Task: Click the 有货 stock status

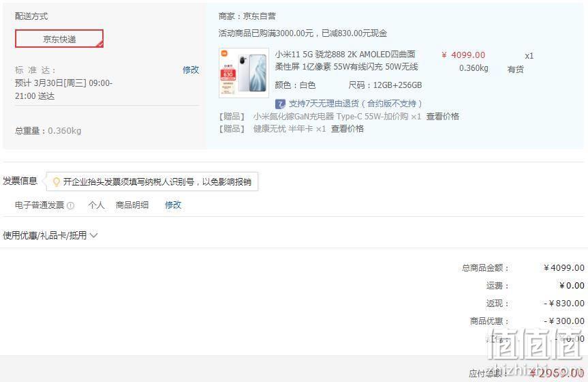Action: (x=515, y=70)
